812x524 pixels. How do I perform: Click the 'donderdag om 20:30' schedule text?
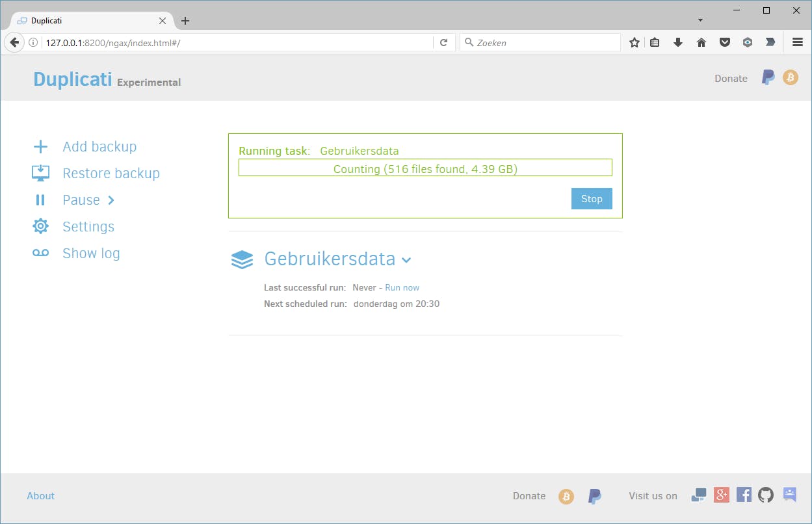(x=397, y=304)
